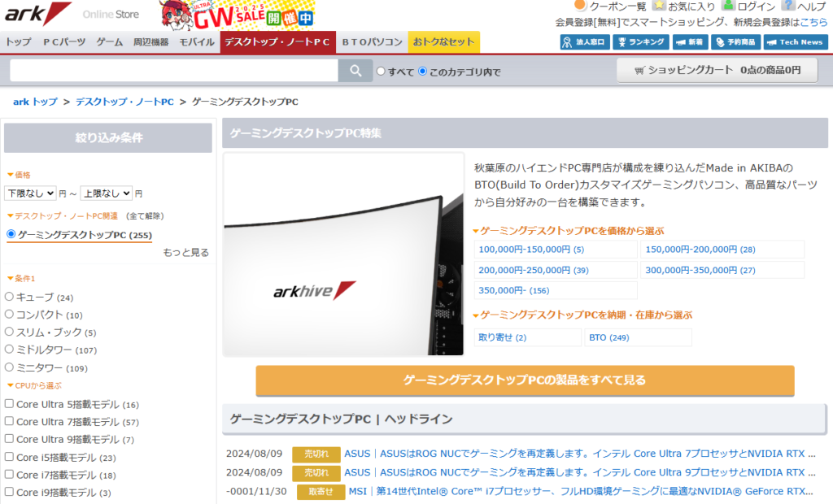Open the coupon list (クーポン一覧) icon link
The width and height of the screenshot is (833, 504).
(610, 7)
